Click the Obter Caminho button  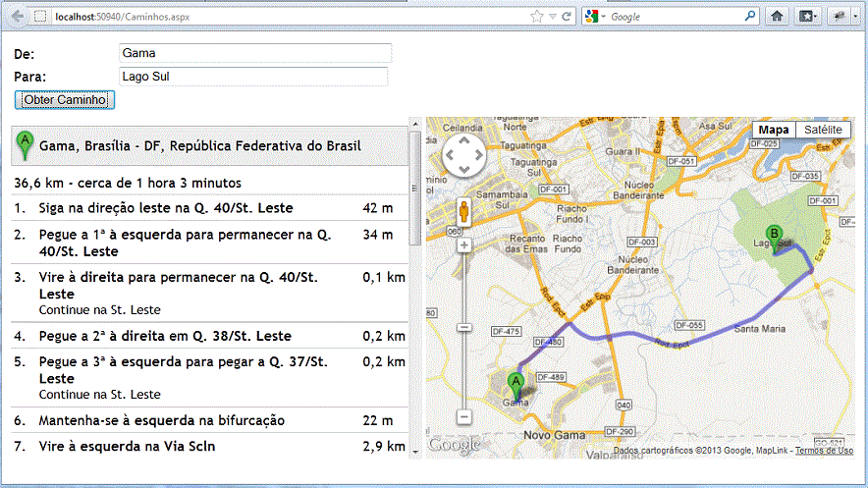tap(66, 99)
